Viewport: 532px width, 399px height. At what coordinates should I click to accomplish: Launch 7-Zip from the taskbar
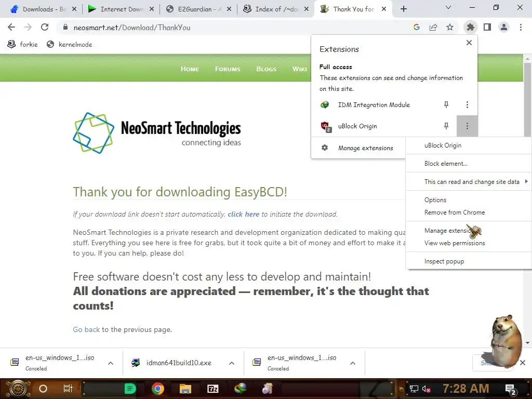click(212, 389)
